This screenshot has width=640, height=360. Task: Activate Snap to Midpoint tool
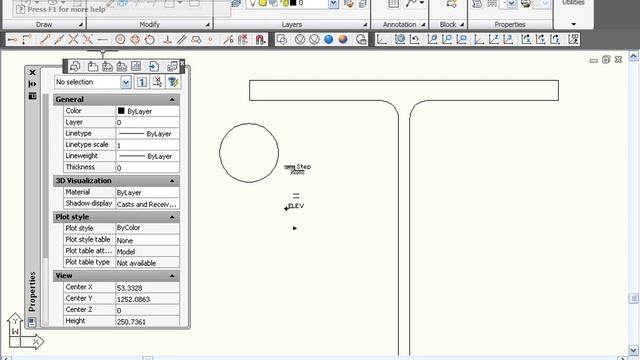(x=59, y=40)
